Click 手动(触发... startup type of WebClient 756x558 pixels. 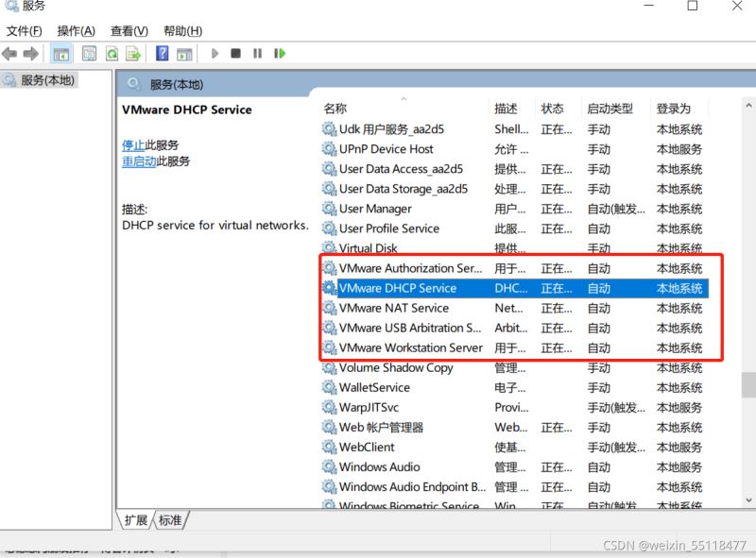[x=616, y=448]
